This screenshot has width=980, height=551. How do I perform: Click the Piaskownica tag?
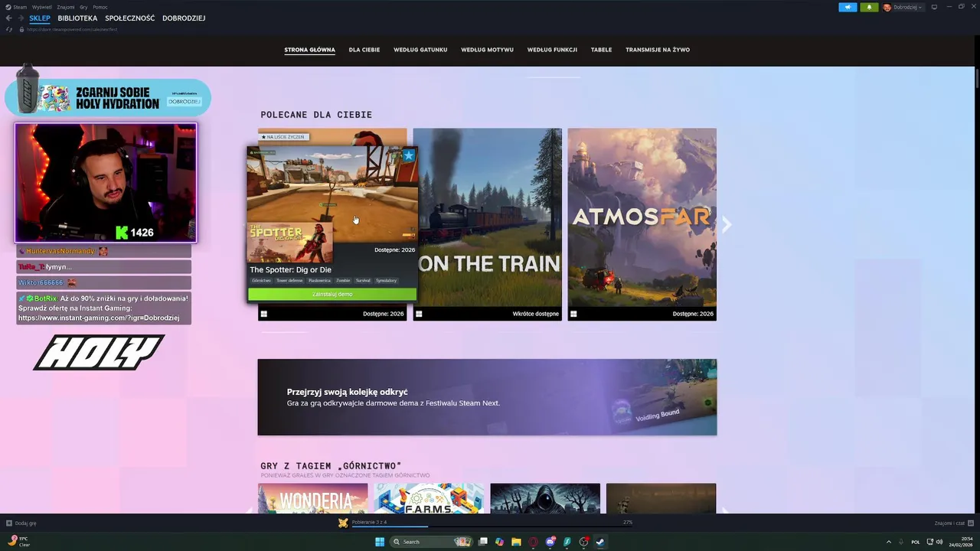319,281
